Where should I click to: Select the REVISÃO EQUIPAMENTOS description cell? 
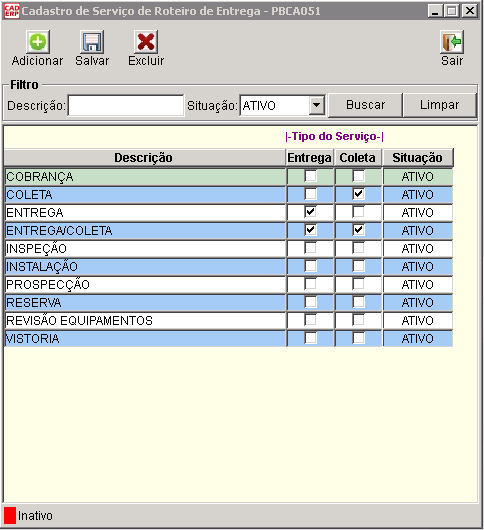click(x=145, y=320)
